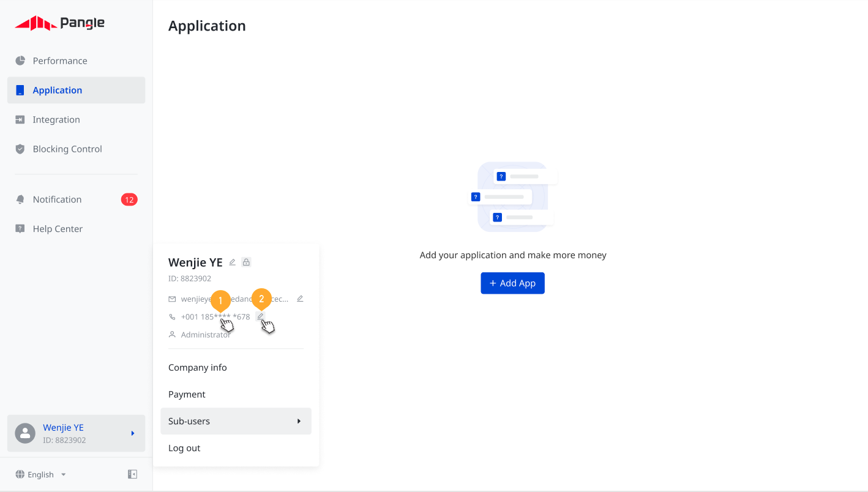This screenshot has height=492, width=868.
Task: Click the Integration sidebar icon
Action: pyautogui.click(x=20, y=119)
